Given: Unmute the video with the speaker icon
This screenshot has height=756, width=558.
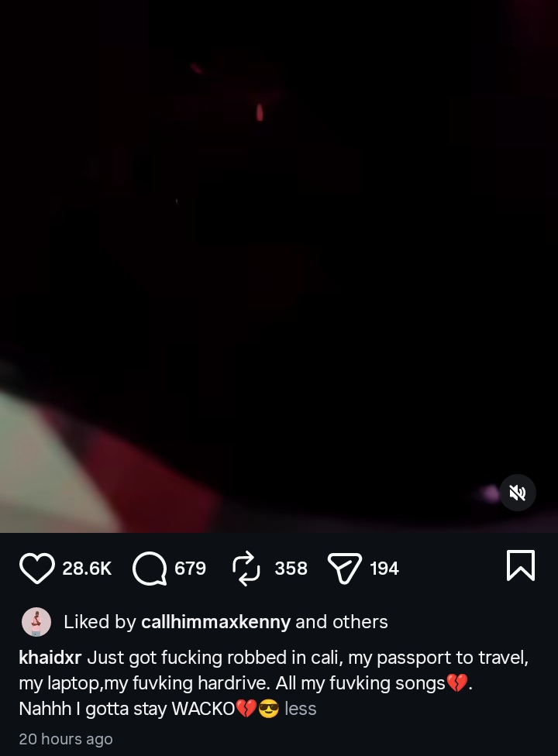Looking at the screenshot, I should tap(518, 493).
